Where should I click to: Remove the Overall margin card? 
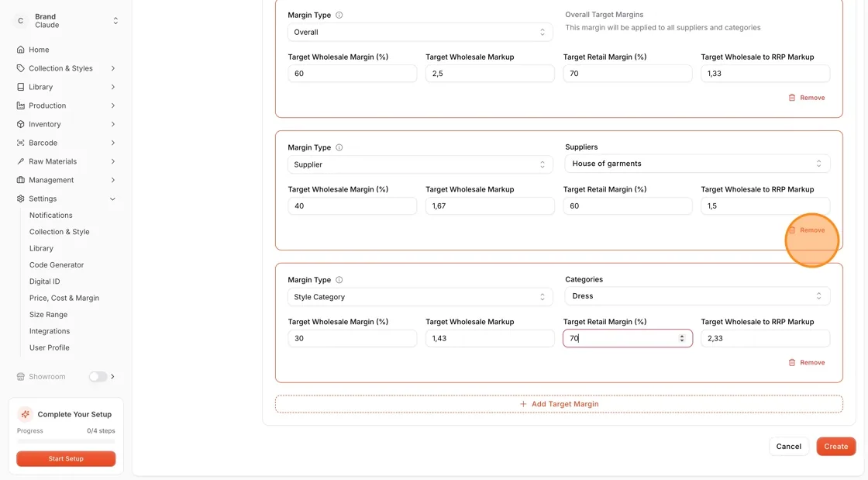click(x=807, y=98)
